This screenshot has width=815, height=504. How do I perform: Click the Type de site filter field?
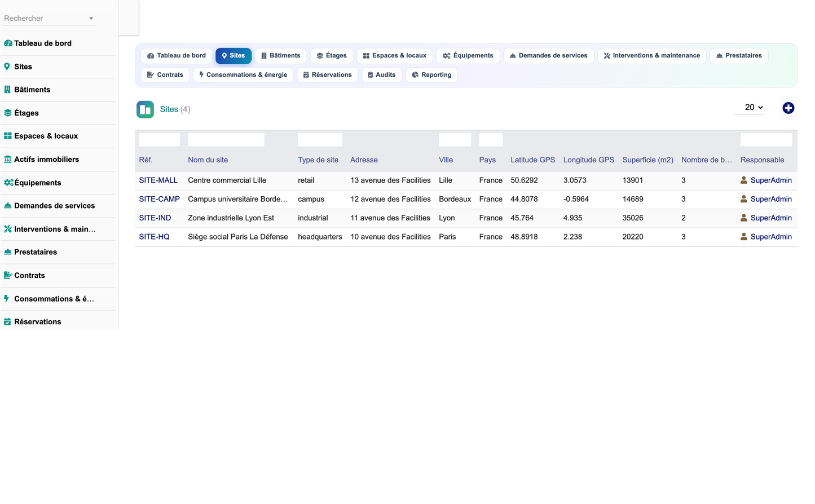[320, 140]
